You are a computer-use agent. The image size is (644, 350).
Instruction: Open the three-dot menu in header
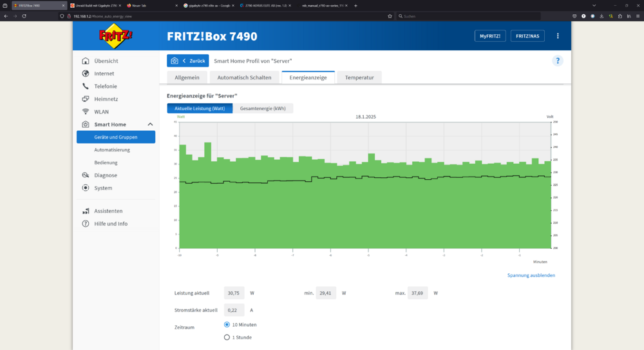pyautogui.click(x=558, y=36)
